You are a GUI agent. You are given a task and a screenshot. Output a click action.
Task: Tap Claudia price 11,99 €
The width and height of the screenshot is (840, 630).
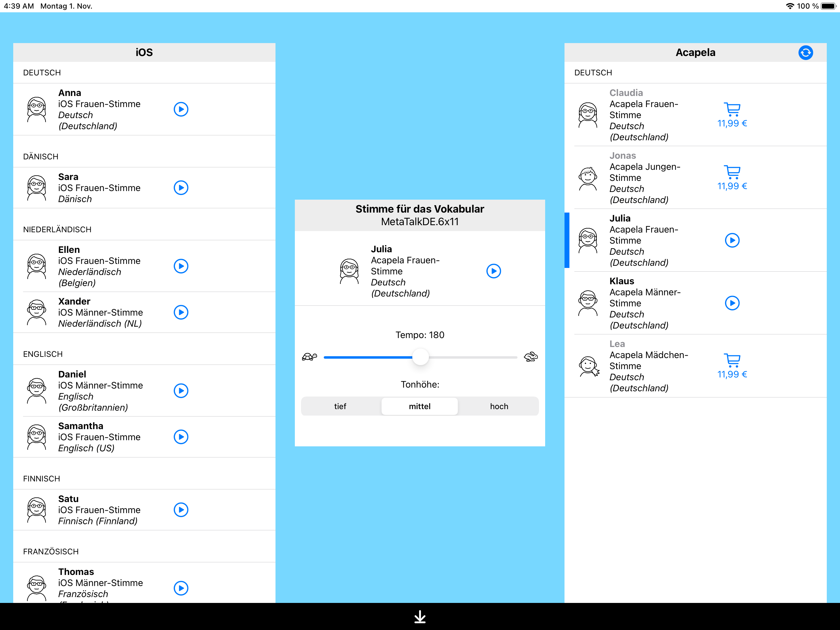point(732,123)
